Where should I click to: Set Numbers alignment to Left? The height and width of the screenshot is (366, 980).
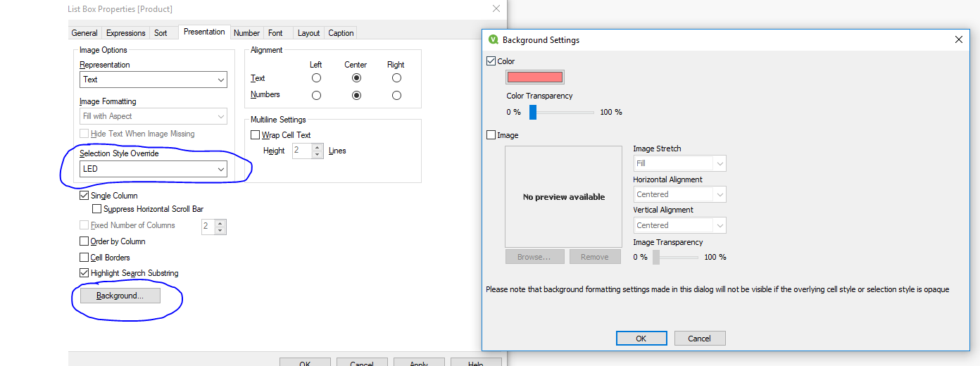(x=317, y=95)
